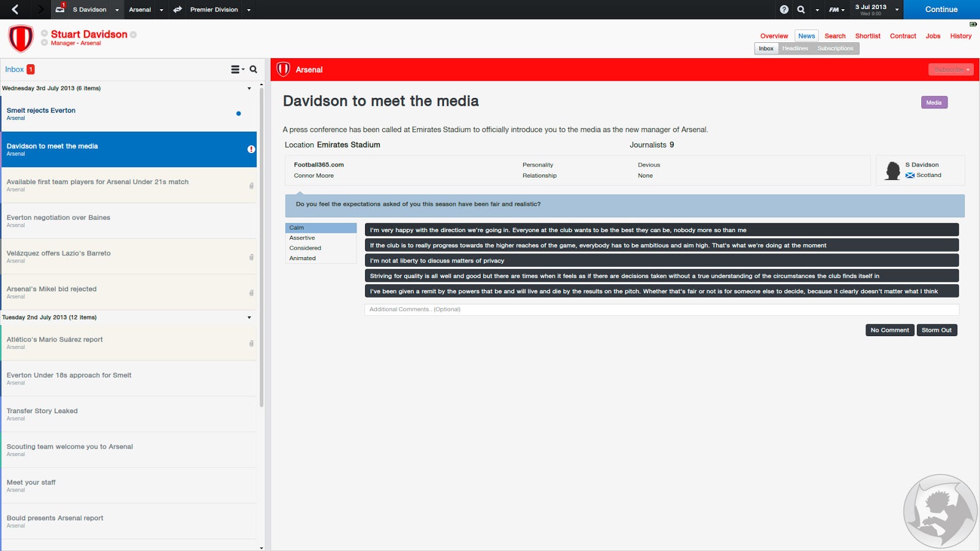Select the Assertive tone
Screen dimensions: 980x551
(321, 238)
